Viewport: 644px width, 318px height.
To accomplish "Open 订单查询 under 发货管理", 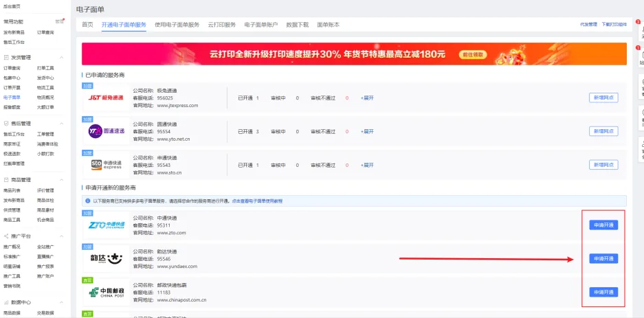I will click(x=12, y=68).
